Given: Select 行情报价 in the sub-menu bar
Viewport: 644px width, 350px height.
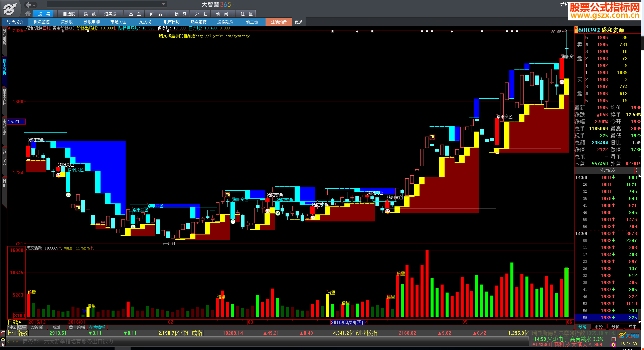Looking at the screenshot, I should click(x=15, y=22).
